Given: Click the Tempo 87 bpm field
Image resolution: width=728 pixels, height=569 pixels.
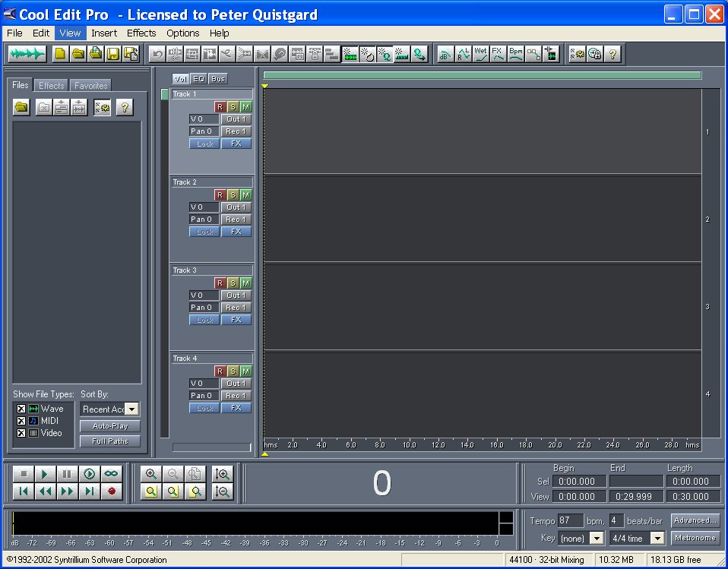Looking at the screenshot, I should coord(571,520).
